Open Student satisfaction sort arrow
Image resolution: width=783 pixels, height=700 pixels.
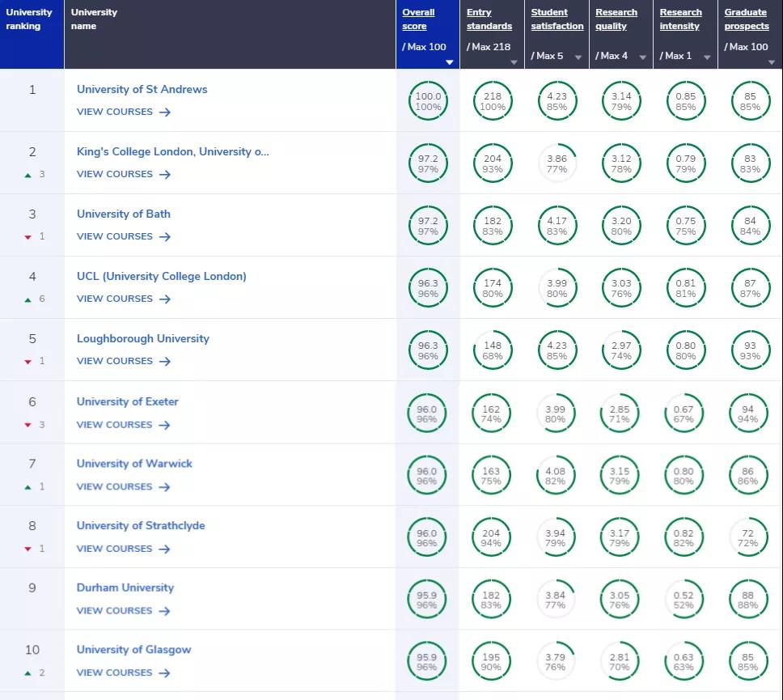[x=578, y=57]
